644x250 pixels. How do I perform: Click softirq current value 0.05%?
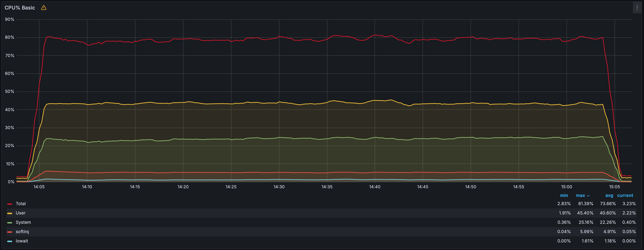(x=629, y=232)
